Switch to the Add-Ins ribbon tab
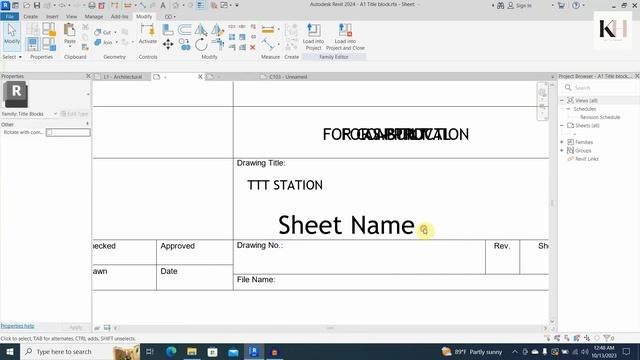 [119, 17]
